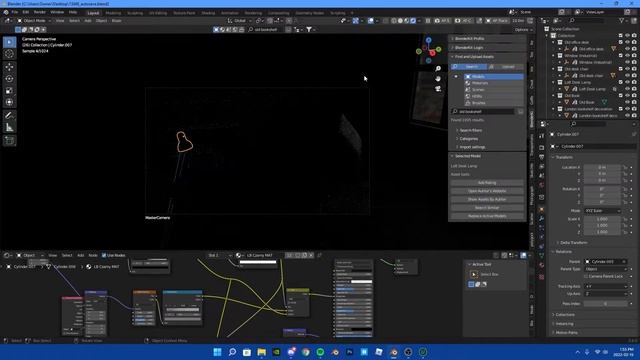Select the Annotate tool
This screenshot has height=360, width=640.
click(x=10, y=116)
